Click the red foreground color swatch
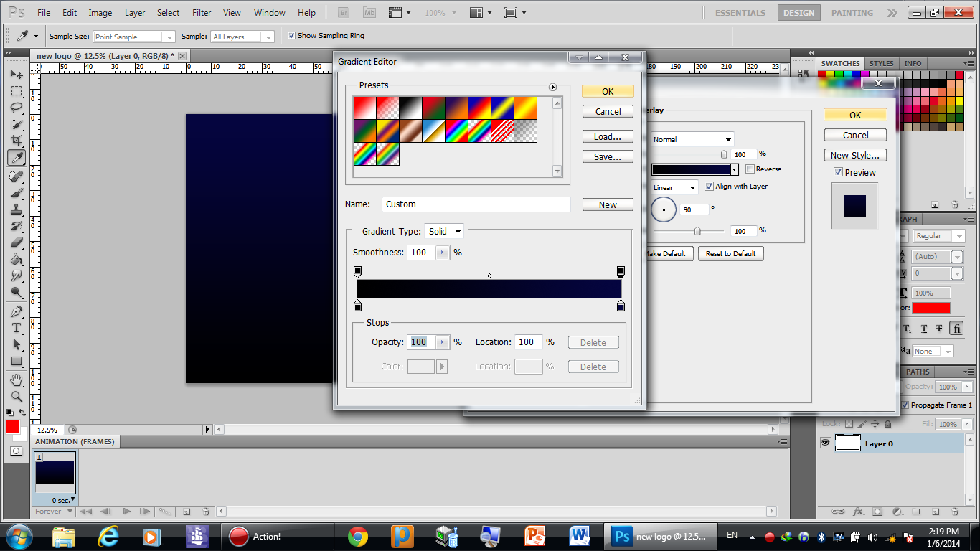 pyautogui.click(x=13, y=427)
